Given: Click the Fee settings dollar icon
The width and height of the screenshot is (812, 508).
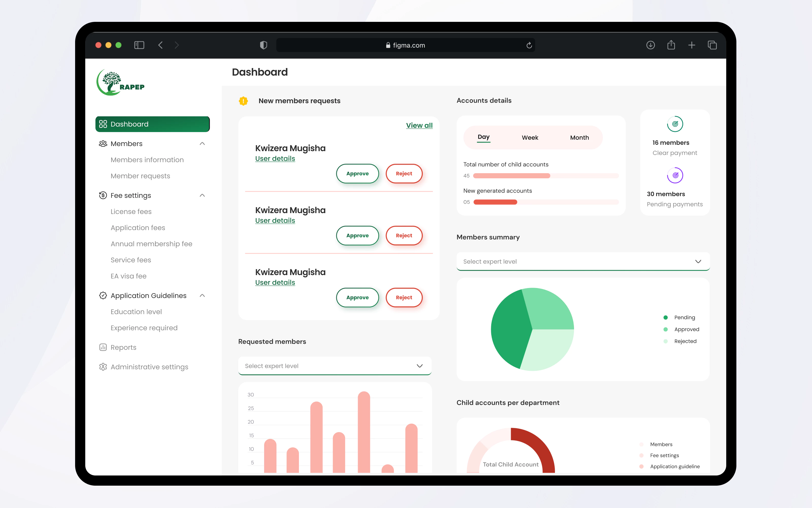Looking at the screenshot, I should tap(103, 195).
